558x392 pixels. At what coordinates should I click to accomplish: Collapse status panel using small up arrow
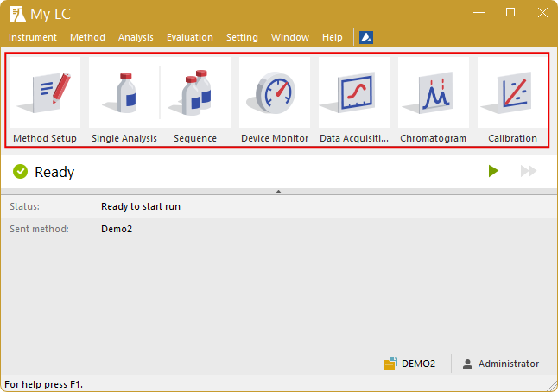click(279, 192)
